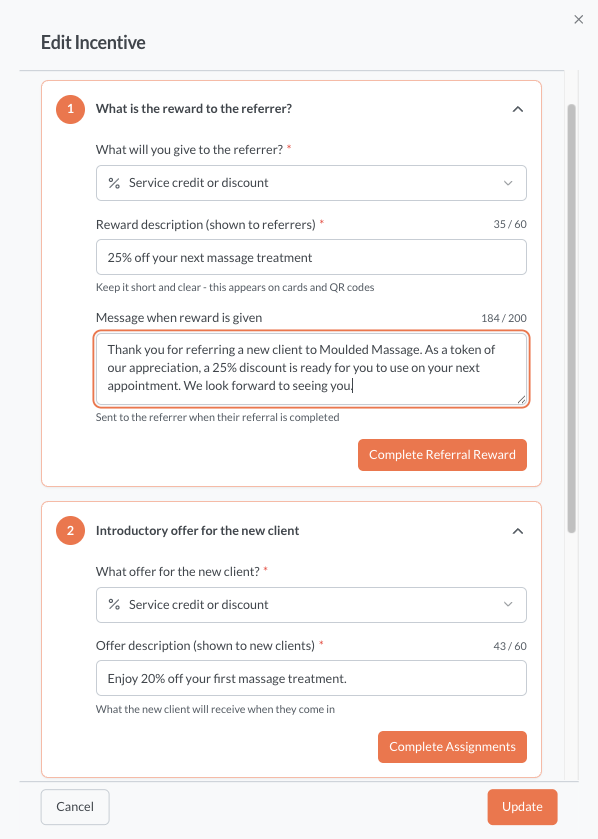598x839 pixels.
Task: Click the percent icon in the referrer reward selector
Action: coord(112,183)
